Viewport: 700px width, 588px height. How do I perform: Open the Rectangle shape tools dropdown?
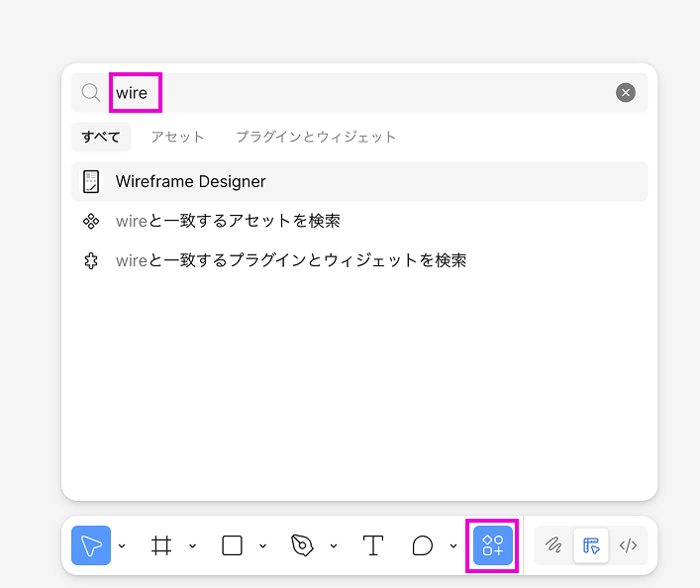(x=262, y=545)
